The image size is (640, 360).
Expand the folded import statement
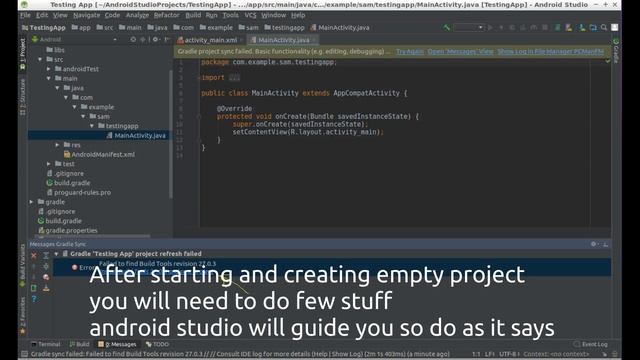pos(234,78)
